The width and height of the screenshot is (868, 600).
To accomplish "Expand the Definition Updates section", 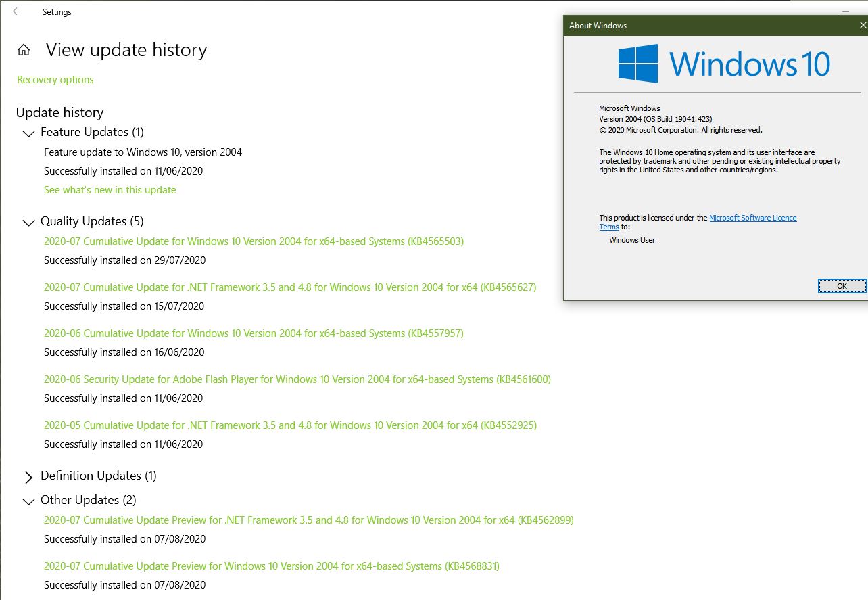I will [x=28, y=477].
